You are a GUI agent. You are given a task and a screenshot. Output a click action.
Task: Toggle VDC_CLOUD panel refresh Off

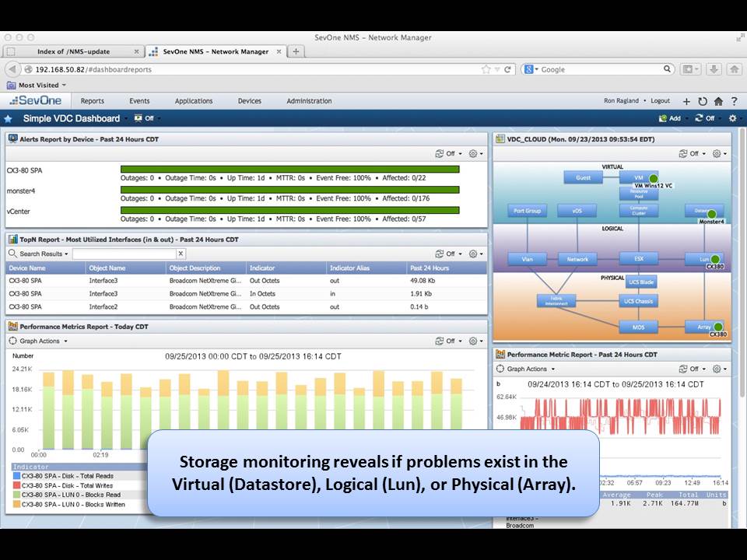[692, 153]
